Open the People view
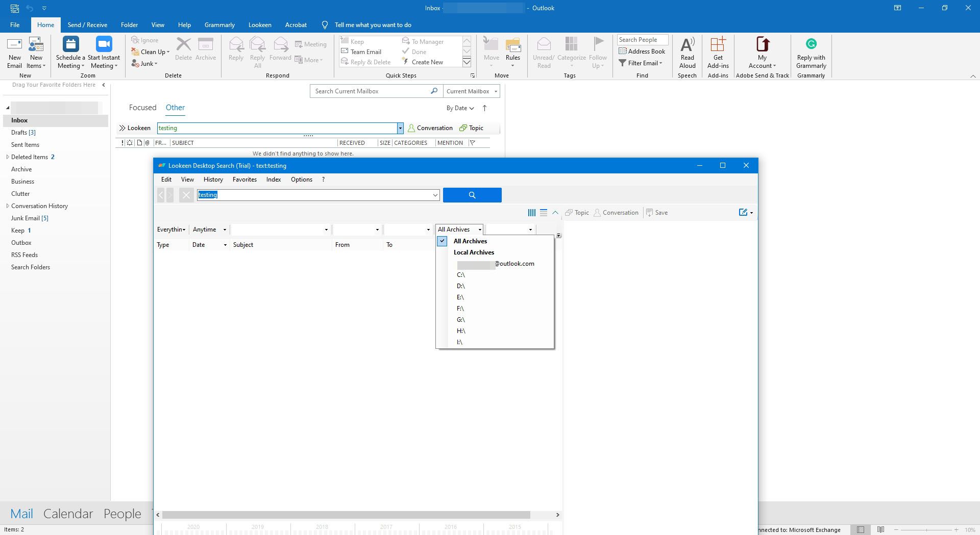The width and height of the screenshot is (980, 535). [122, 514]
